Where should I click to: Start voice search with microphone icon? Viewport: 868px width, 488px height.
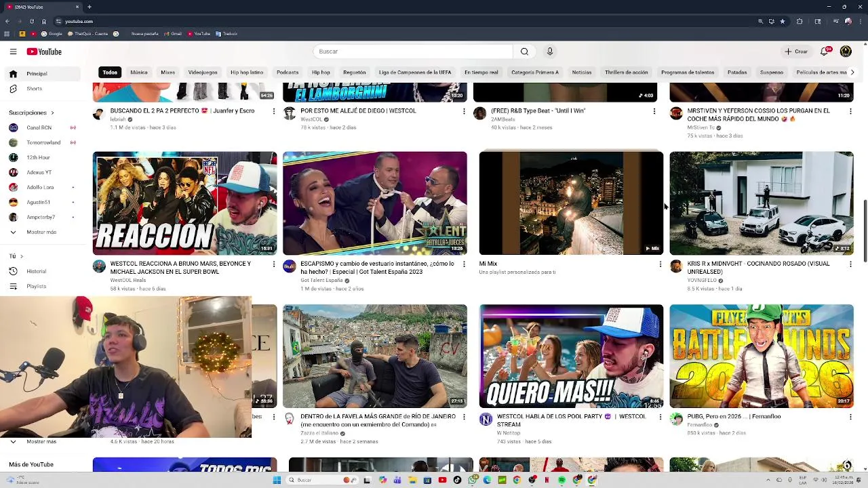pyautogui.click(x=550, y=52)
